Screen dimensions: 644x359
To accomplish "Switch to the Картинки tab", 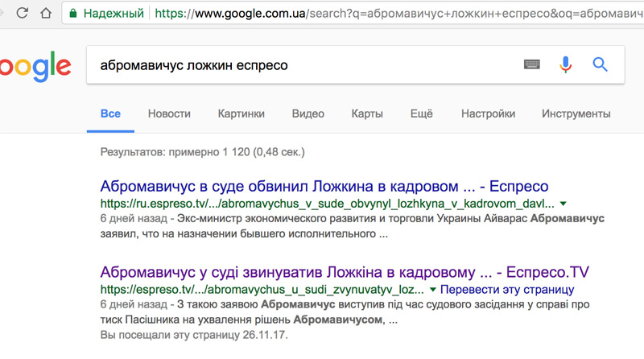I will tap(242, 113).
